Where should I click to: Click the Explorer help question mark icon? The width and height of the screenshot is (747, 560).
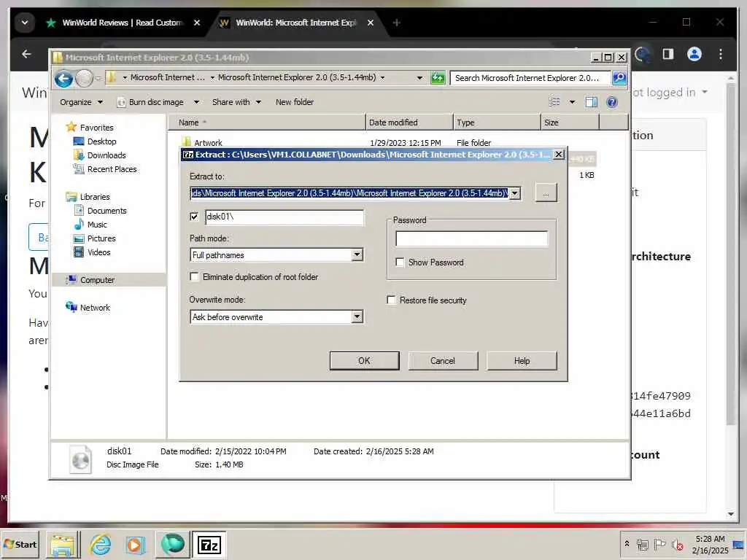612,102
